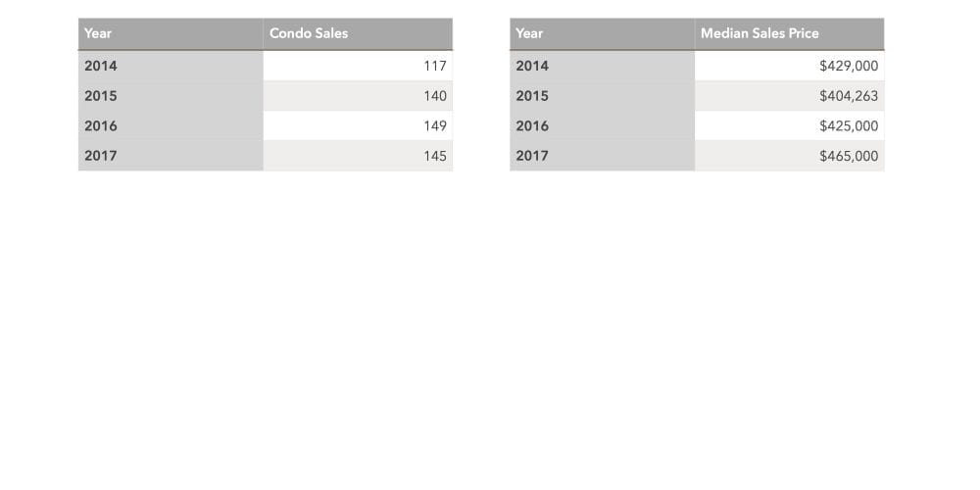Click the 2017 row in median price table
980x490 pixels.
click(697, 156)
